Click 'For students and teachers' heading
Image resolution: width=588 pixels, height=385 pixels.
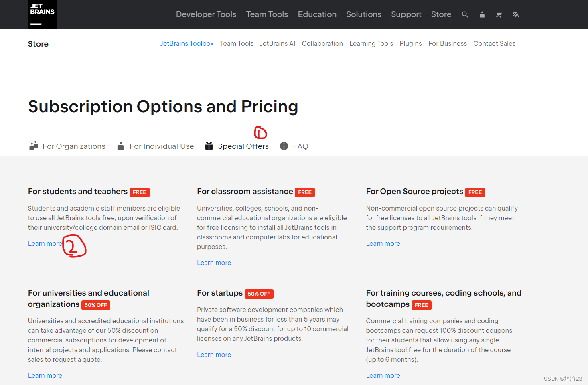[x=78, y=192]
